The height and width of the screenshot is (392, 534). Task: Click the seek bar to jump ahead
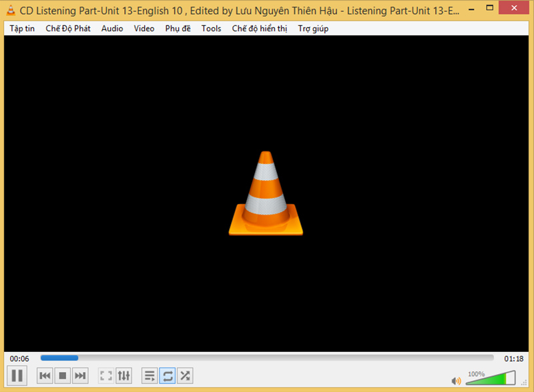(x=267, y=358)
